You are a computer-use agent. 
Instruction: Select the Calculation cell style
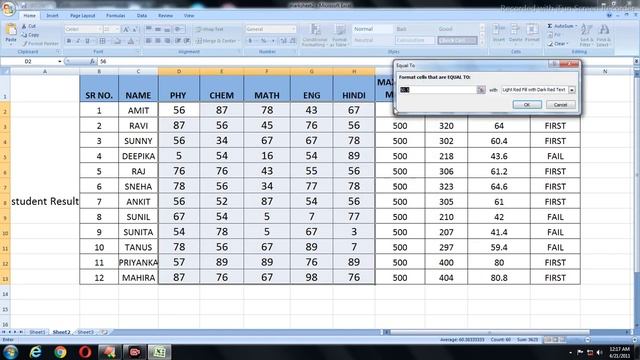(415, 40)
